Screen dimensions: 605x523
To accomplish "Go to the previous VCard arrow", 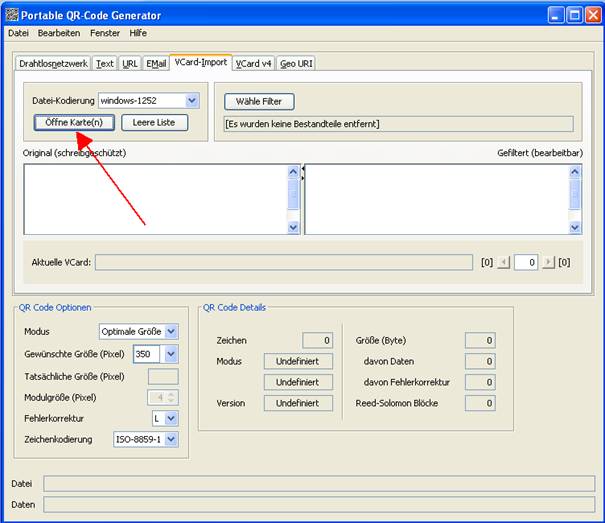I will tap(504, 262).
